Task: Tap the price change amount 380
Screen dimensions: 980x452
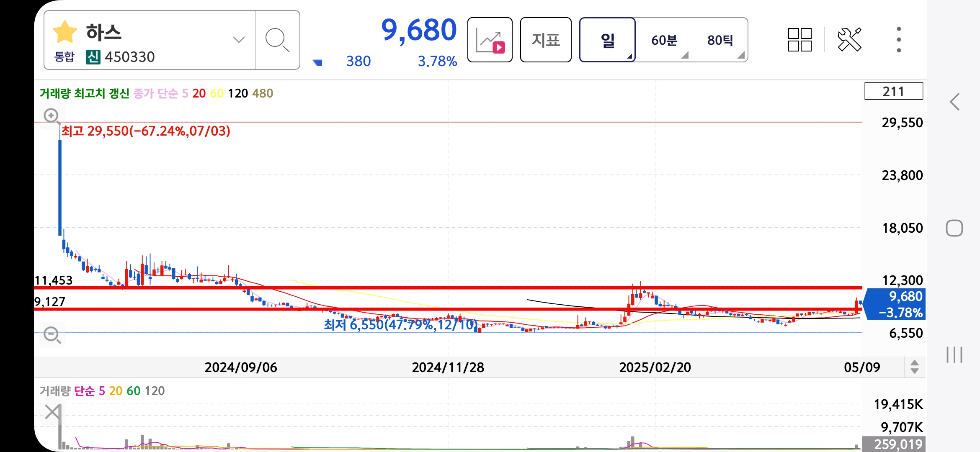Action: click(358, 62)
